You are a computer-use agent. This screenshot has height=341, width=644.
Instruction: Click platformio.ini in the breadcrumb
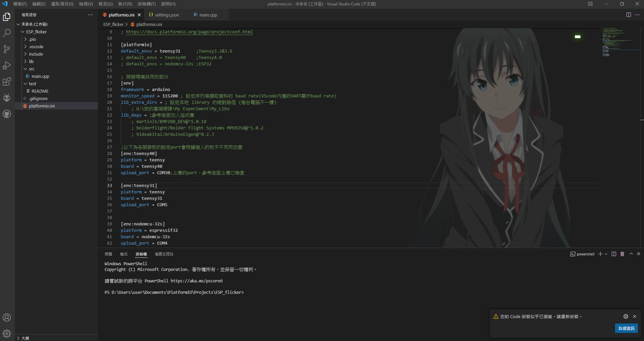pos(149,24)
